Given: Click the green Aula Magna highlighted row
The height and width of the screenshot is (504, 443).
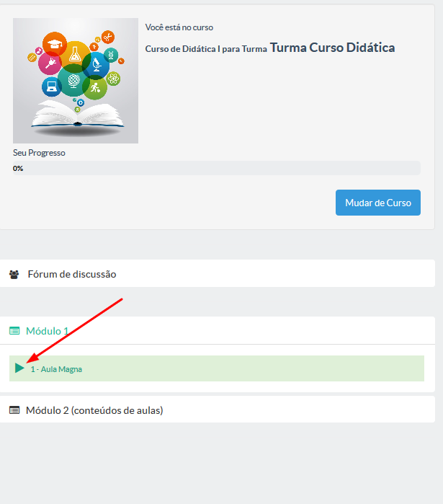Looking at the screenshot, I should (x=217, y=368).
